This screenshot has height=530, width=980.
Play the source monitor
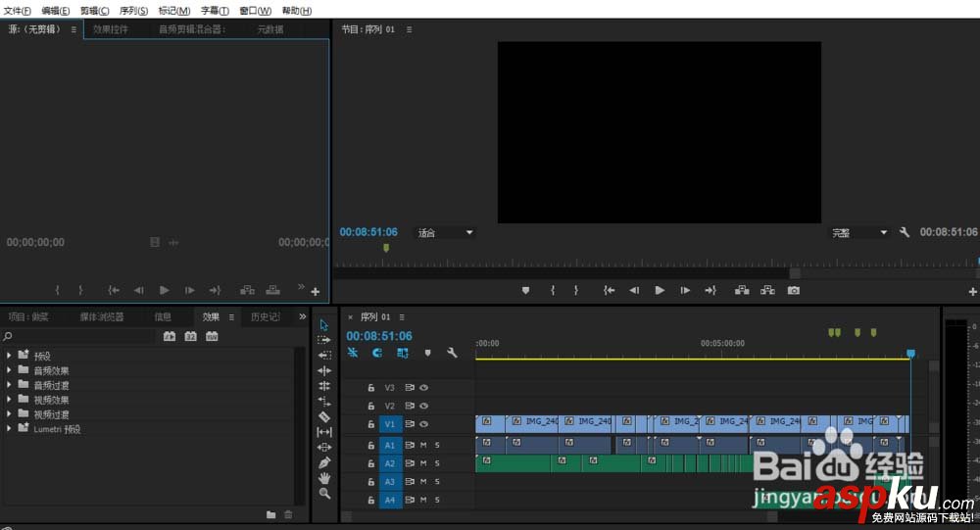coord(164,290)
